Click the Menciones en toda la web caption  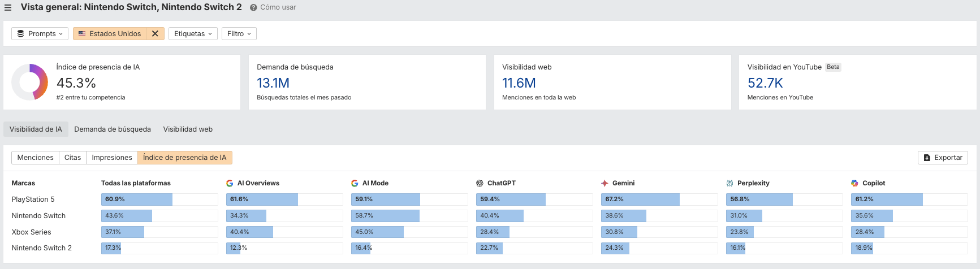point(539,98)
